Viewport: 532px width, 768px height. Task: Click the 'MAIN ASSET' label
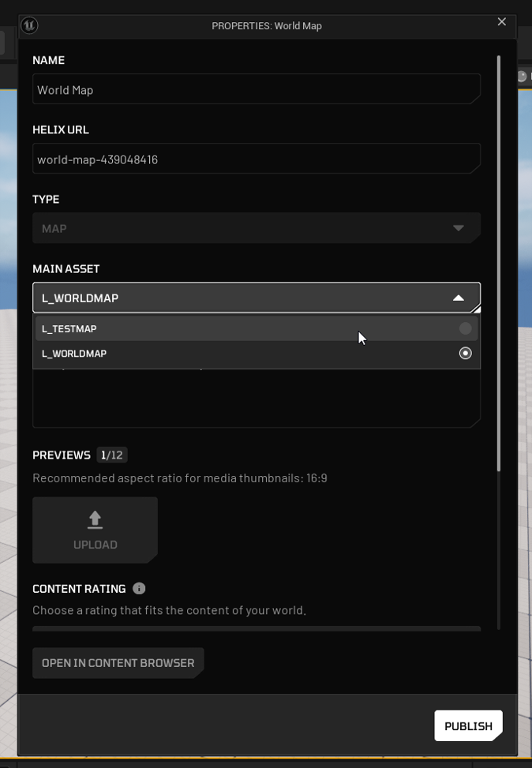click(66, 269)
